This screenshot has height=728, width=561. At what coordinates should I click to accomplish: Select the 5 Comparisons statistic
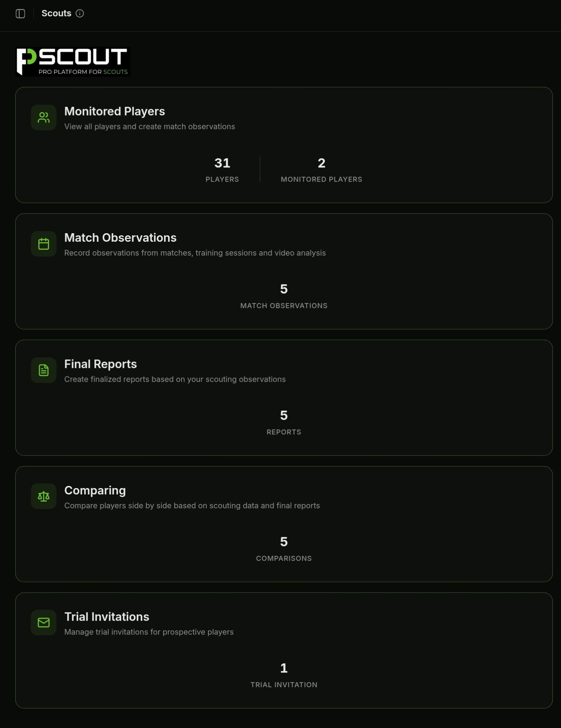(284, 542)
